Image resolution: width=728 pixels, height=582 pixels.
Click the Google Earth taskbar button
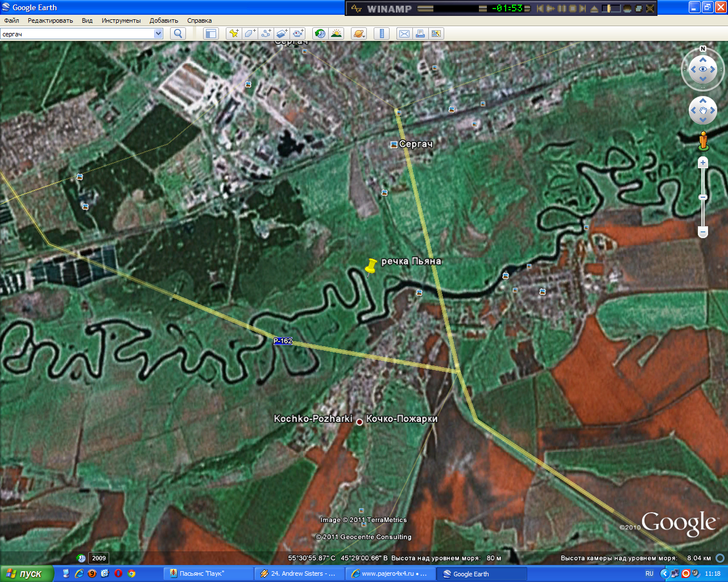(482, 573)
